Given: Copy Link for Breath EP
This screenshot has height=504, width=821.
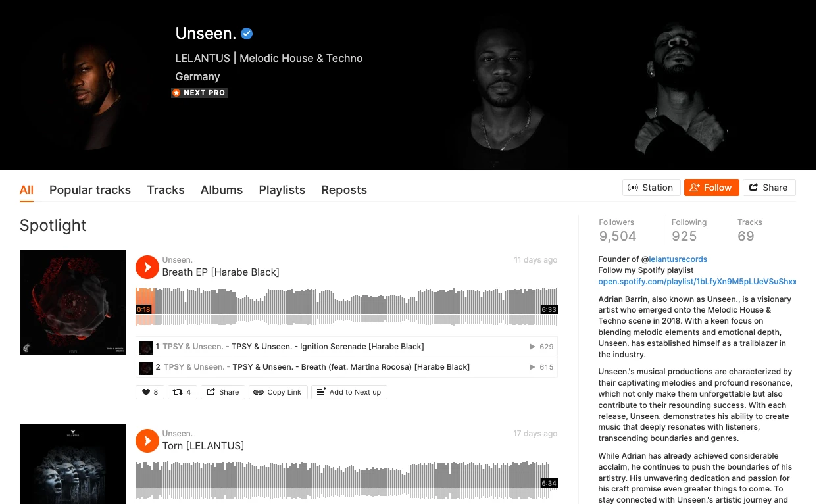Looking at the screenshot, I should pyautogui.click(x=278, y=392).
